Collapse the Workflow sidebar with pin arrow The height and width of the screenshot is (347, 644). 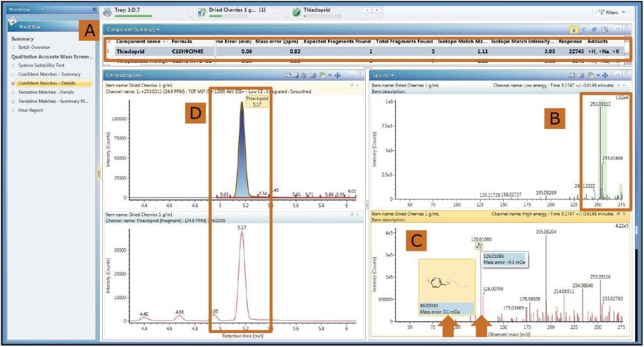coord(95,9)
